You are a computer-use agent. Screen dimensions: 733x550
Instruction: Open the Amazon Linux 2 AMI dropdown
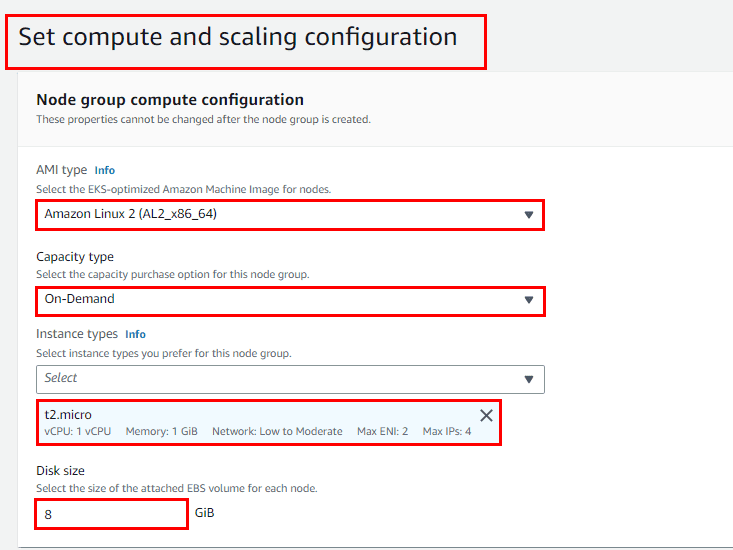click(x=280, y=215)
